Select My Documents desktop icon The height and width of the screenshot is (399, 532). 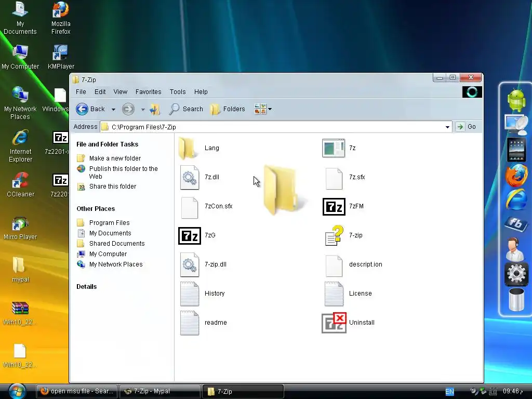coord(20,18)
